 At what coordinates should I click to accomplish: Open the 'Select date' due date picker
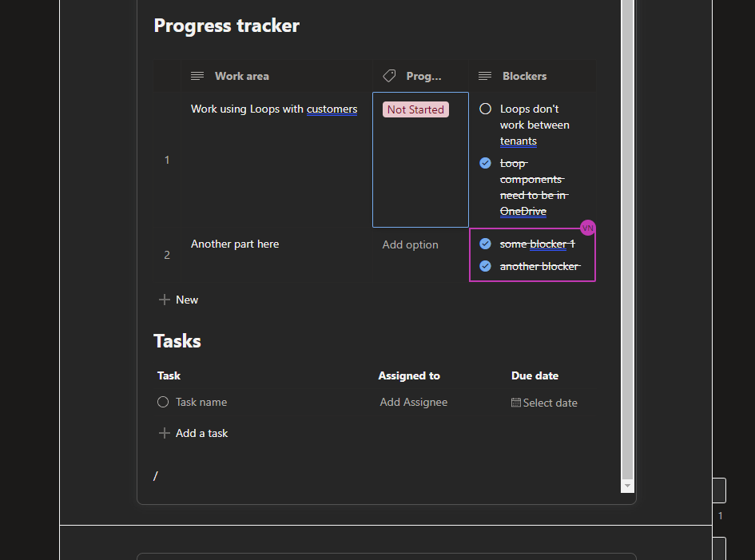550,403
